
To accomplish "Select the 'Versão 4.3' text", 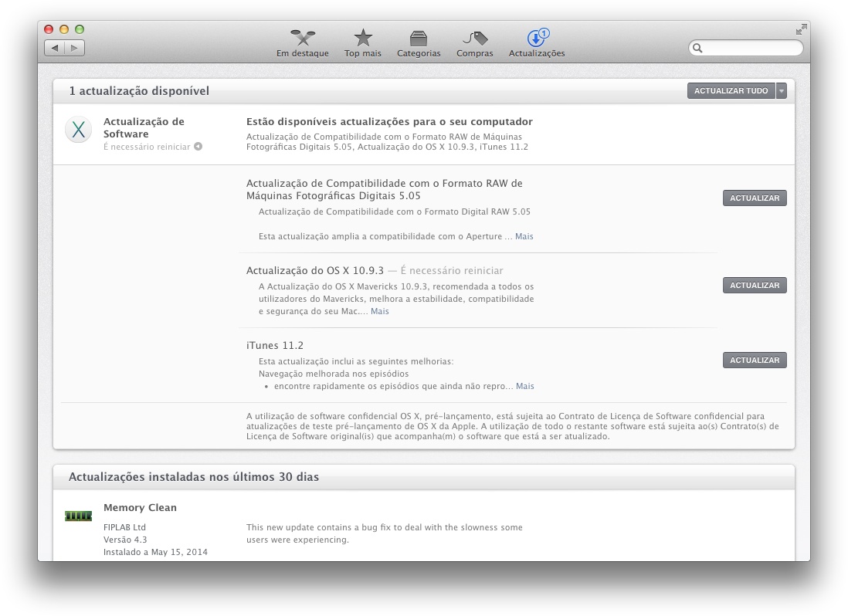I will 125,540.
